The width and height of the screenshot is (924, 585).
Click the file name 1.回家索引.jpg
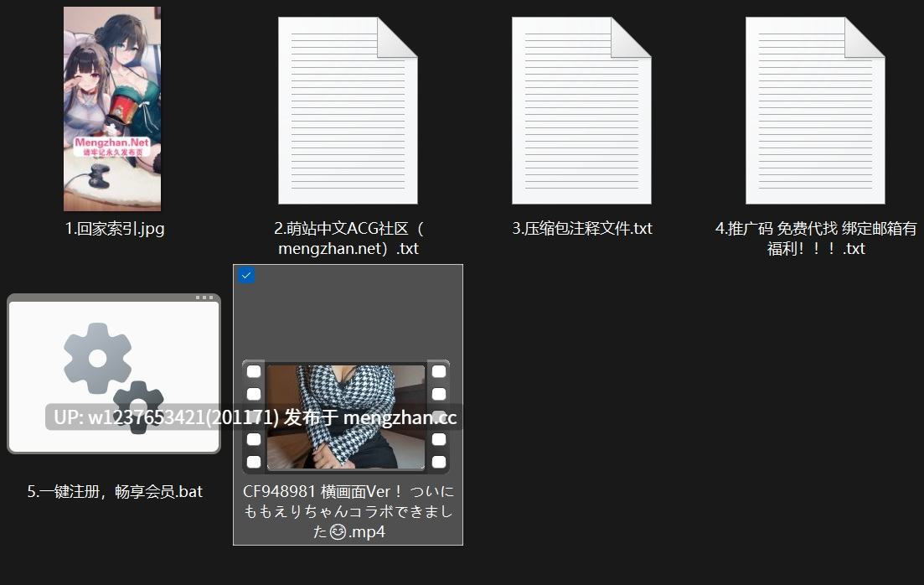pos(114,228)
